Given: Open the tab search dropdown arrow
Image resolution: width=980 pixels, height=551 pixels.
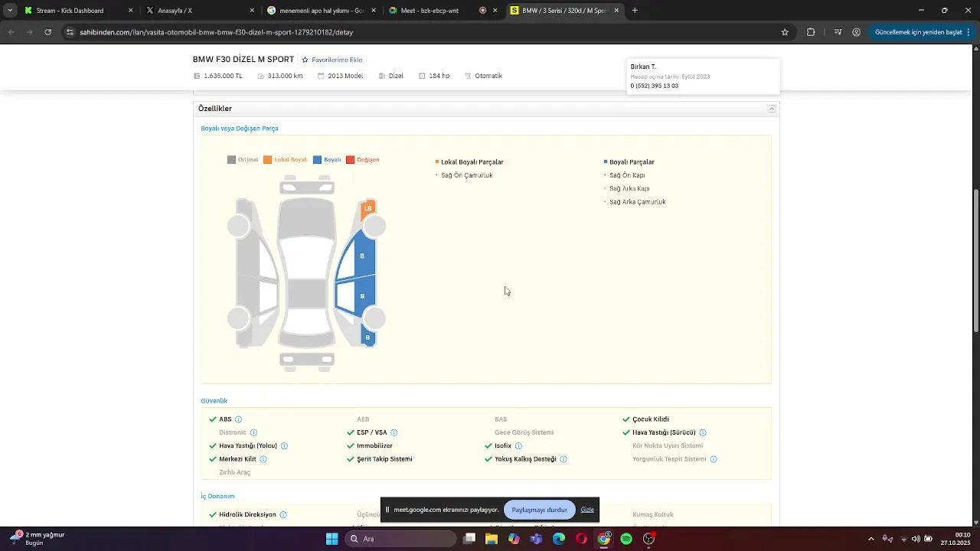Looking at the screenshot, I should 10,11.
